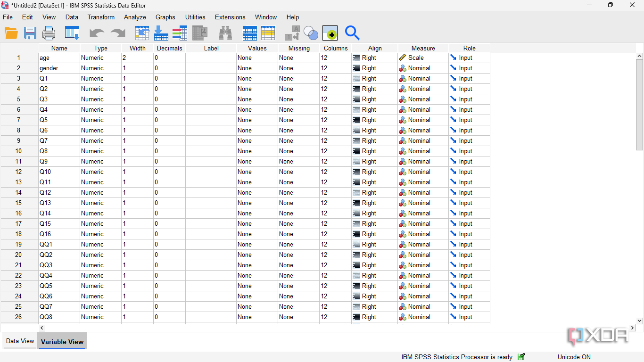Click the Use variable sets icon

click(x=311, y=33)
